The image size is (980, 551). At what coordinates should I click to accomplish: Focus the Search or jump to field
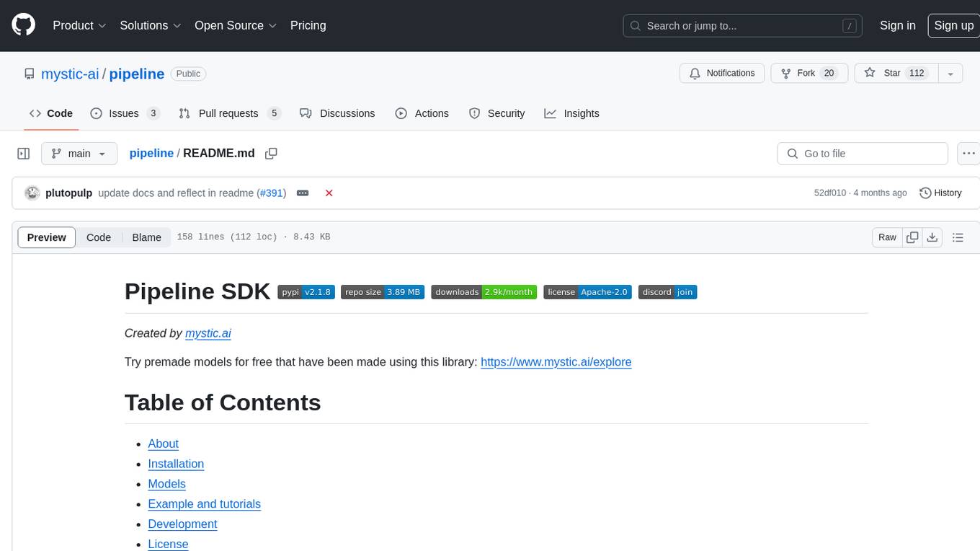(743, 25)
